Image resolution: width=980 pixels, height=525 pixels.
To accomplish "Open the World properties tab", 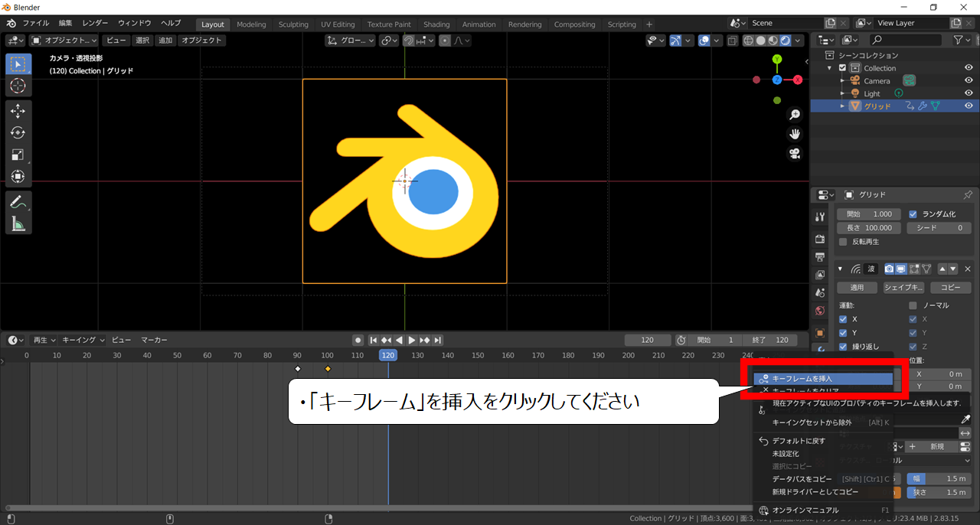I will (820, 311).
